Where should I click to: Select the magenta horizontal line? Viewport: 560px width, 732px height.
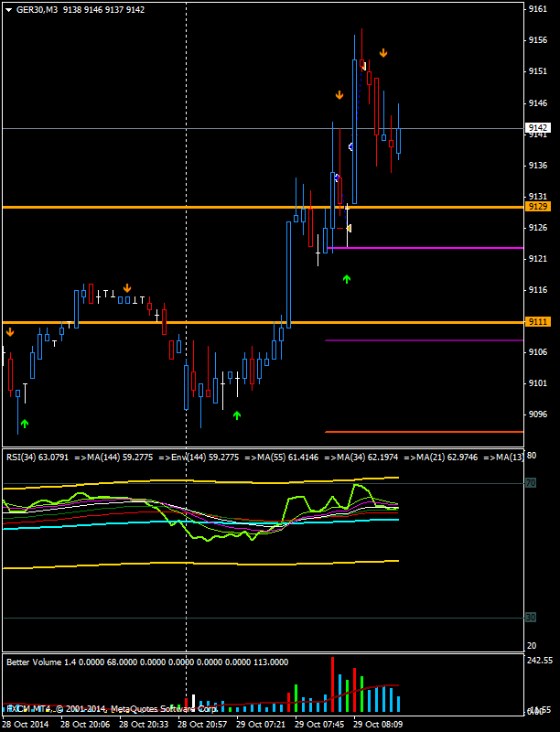pyautogui.click(x=425, y=248)
